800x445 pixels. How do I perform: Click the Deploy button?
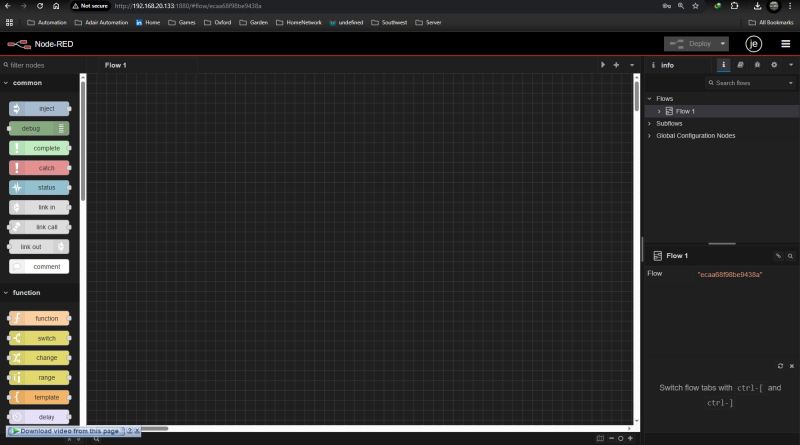[x=690, y=44]
